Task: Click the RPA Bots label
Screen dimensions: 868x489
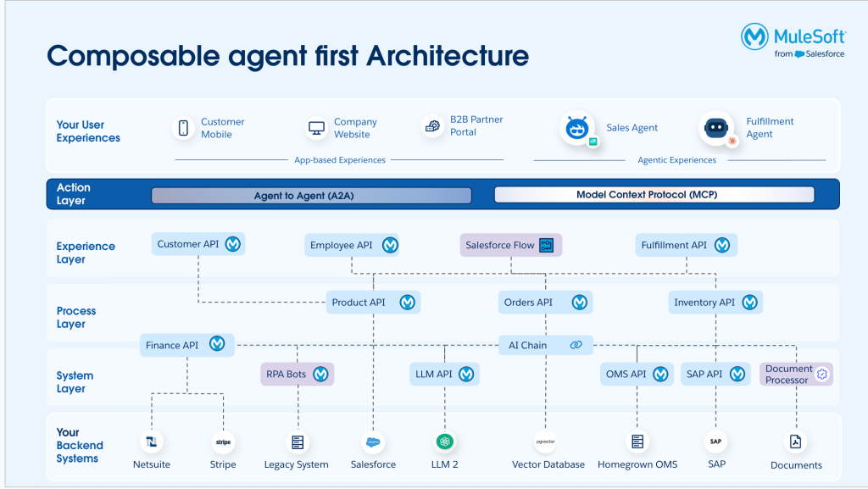Action: pos(287,375)
